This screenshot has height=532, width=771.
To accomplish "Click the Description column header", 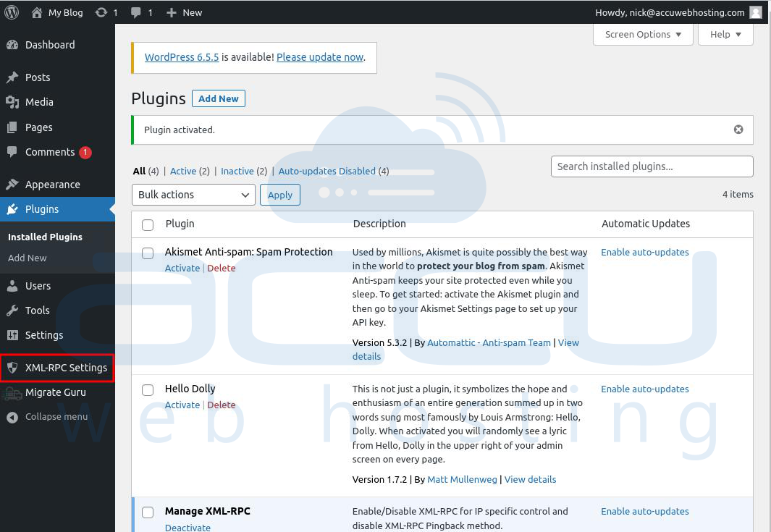I will pyautogui.click(x=379, y=224).
